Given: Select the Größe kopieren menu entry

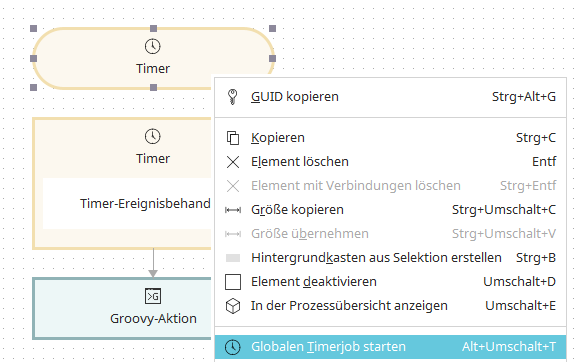Looking at the screenshot, I should tap(391, 210).
